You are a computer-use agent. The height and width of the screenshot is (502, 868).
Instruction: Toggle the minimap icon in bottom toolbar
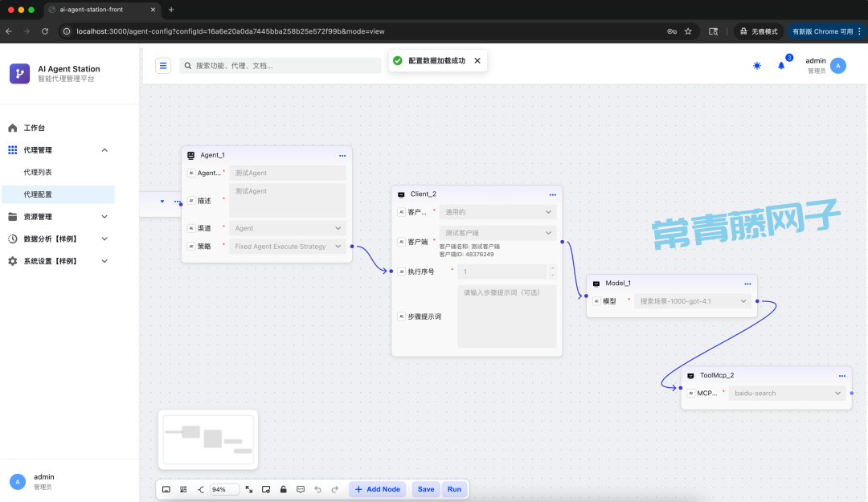click(166, 489)
